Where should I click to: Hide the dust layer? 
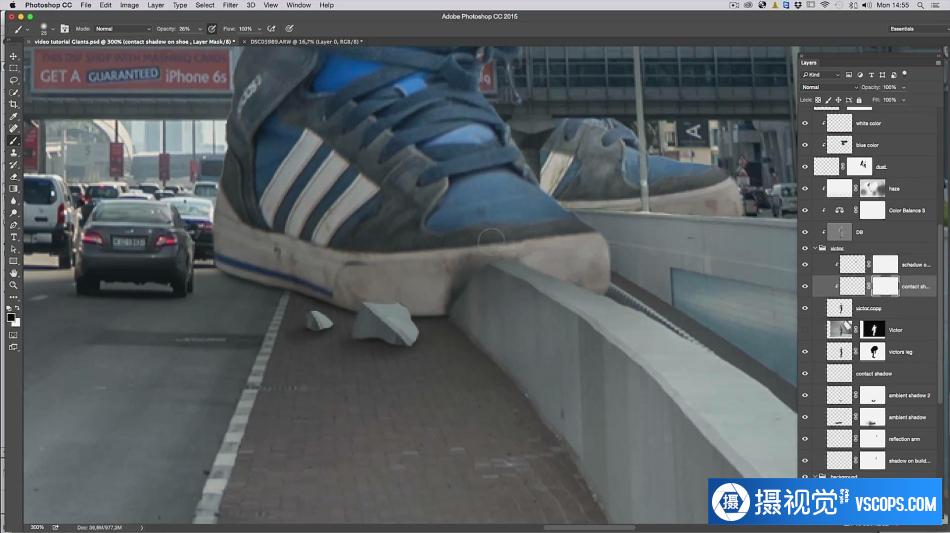click(x=805, y=167)
